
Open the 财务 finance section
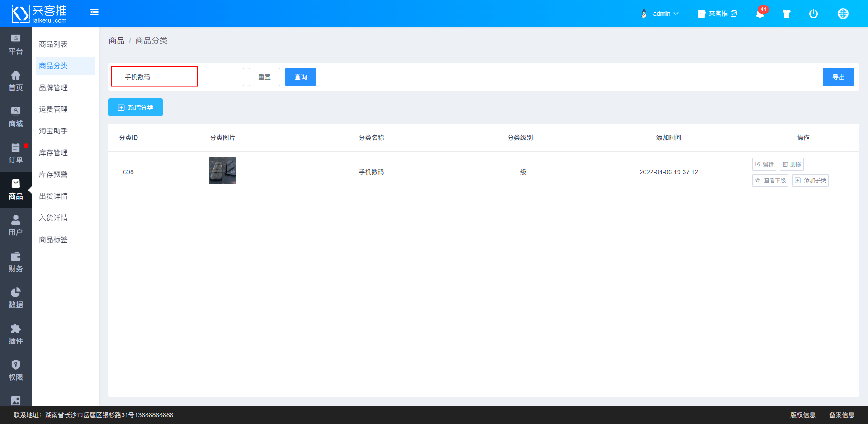[16, 262]
